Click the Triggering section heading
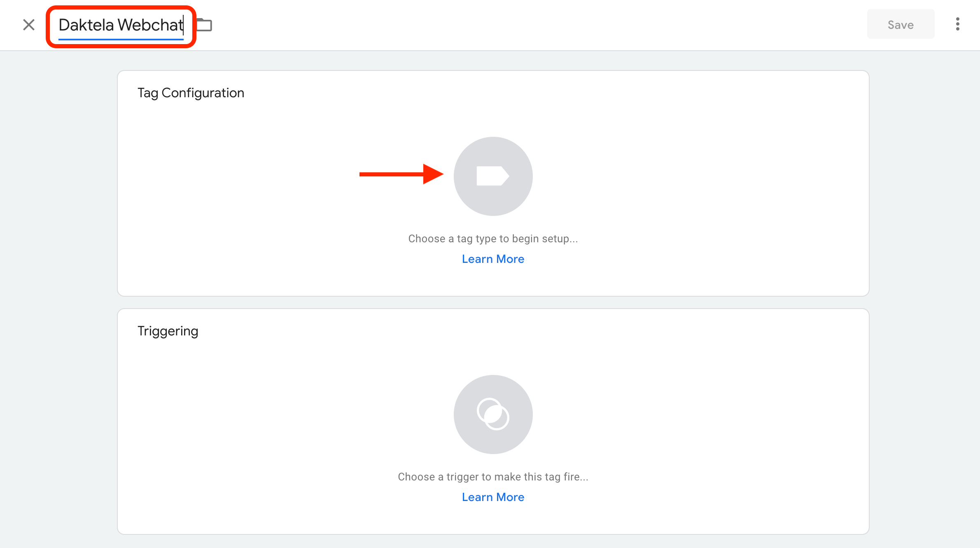The width and height of the screenshot is (980, 548). [168, 331]
